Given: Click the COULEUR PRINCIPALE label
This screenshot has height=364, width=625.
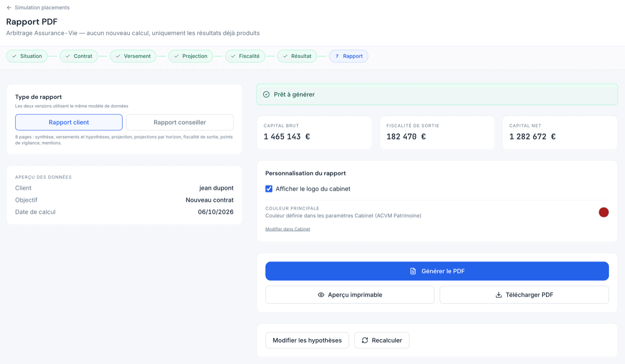Looking at the screenshot, I should click(x=292, y=208).
